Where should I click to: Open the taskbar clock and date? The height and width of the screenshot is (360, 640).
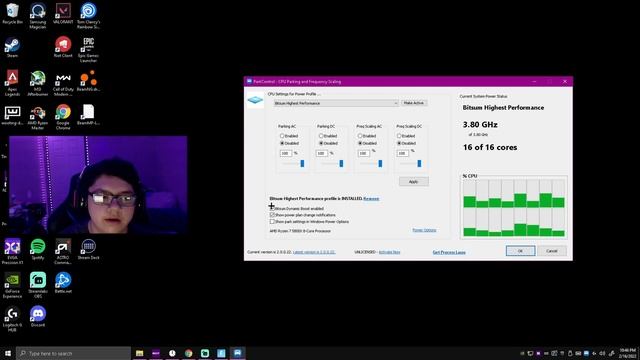tap(628, 353)
